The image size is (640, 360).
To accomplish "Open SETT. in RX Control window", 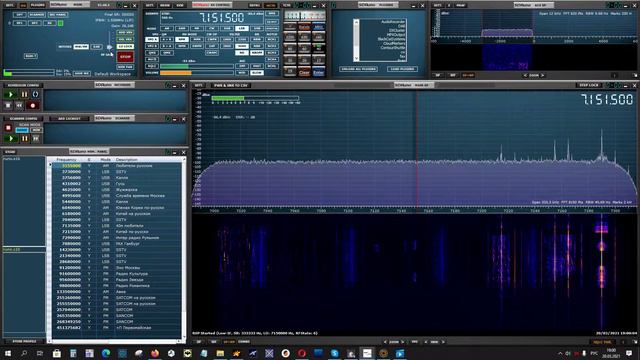I will click(150, 5).
